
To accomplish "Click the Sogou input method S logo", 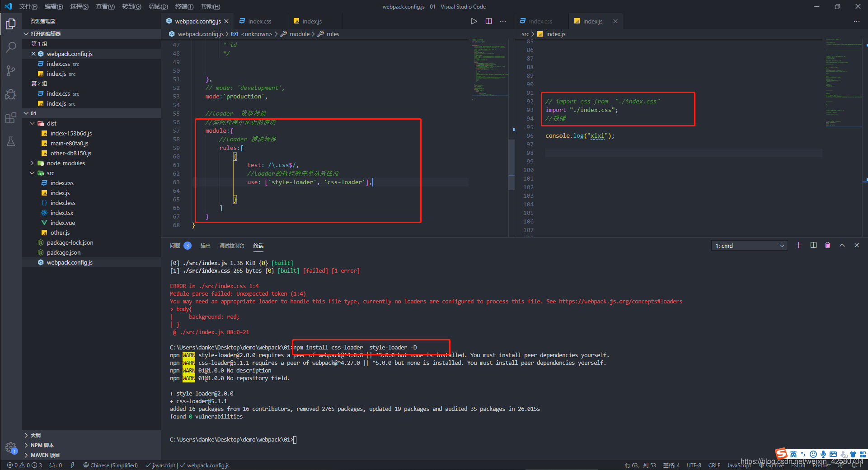I will click(781, 454).
